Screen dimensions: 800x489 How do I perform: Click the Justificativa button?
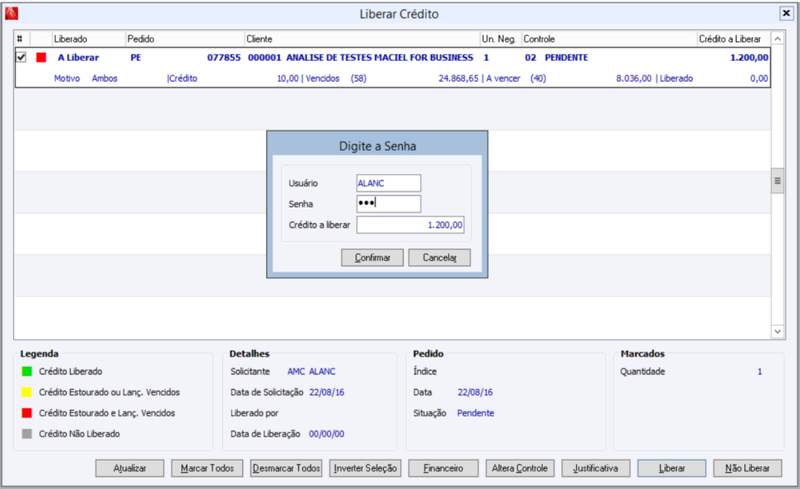point(595,468)
